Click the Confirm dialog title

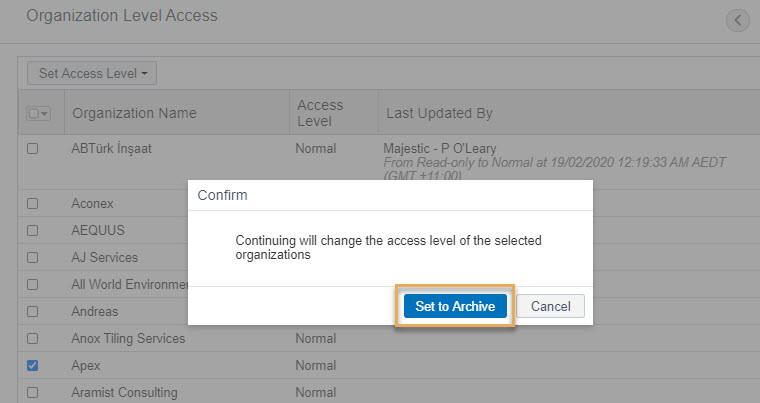(222, 195)
